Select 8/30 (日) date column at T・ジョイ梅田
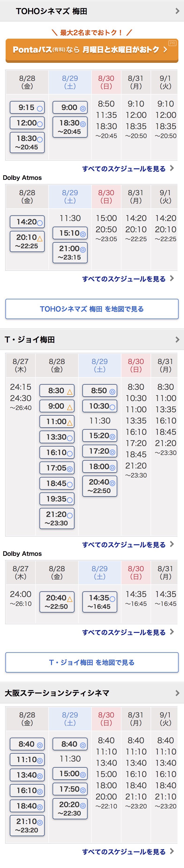The width and height of the screenshot is (184, 868). [x=136, y=365]
